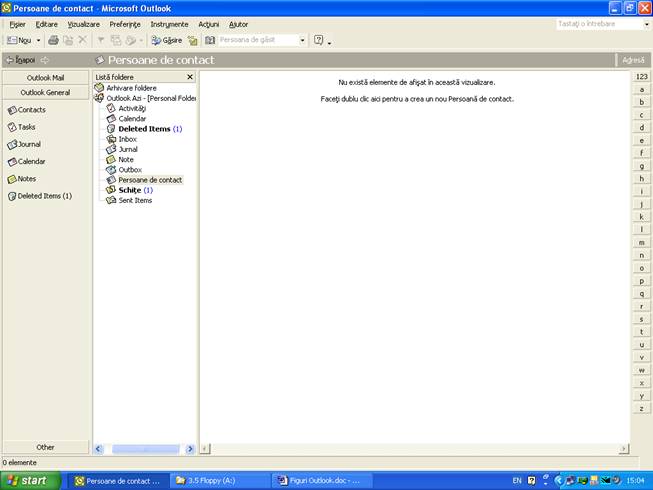
Task: Open the Other shortcut group
Action: tap(45, 447)
